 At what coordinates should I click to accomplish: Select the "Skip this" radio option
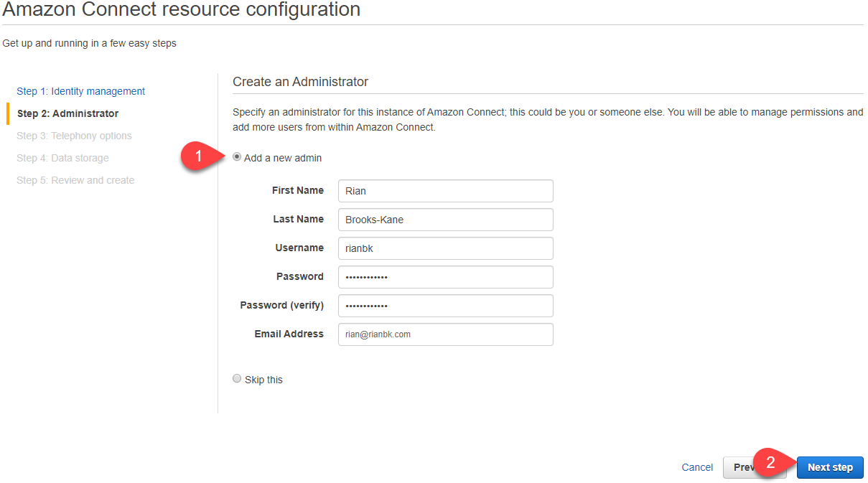(237, 379)
